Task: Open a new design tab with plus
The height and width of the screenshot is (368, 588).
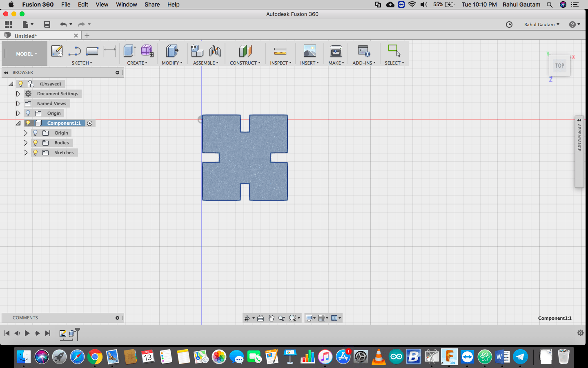Action: (x=87, y=36)
